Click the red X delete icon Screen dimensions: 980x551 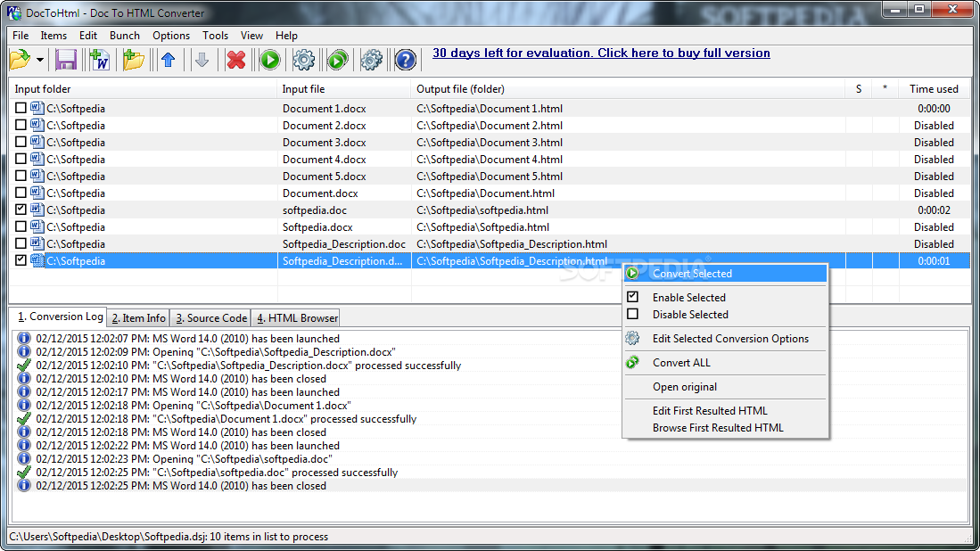coord(236,60)
